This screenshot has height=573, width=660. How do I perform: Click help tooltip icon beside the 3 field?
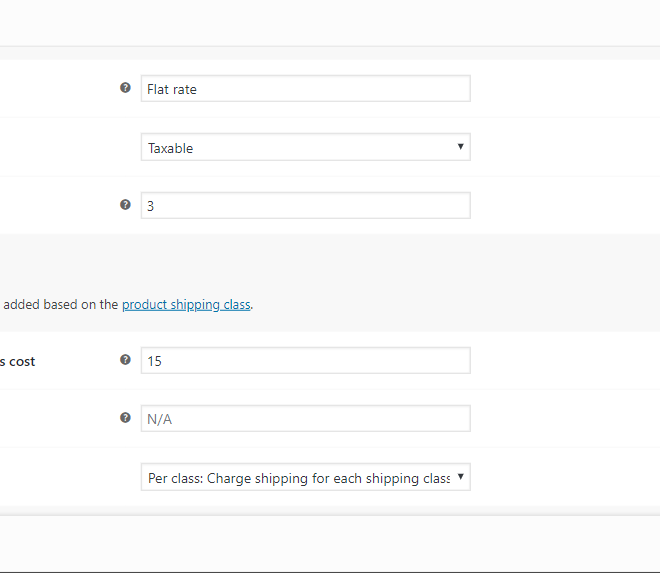125,205
